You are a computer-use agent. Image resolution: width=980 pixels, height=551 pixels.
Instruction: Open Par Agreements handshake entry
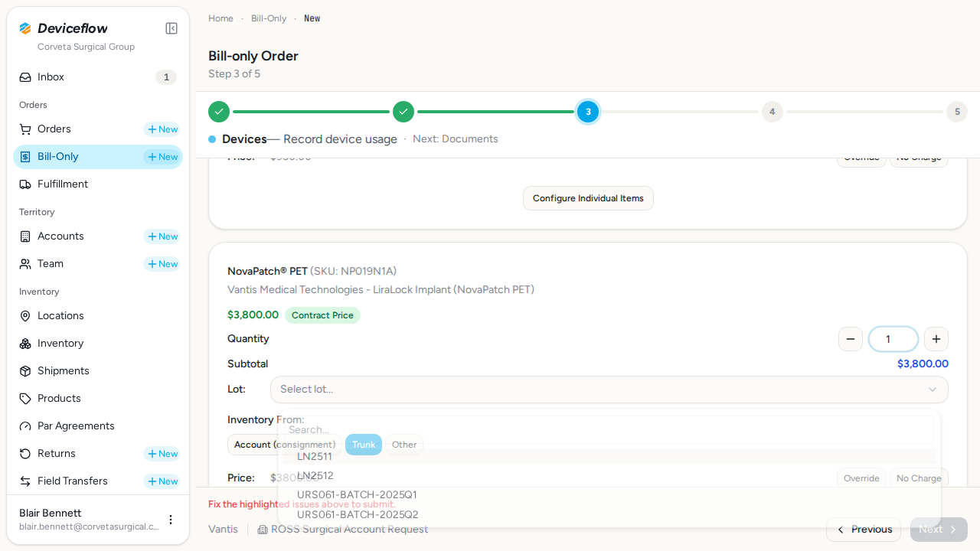pos(98,426)
